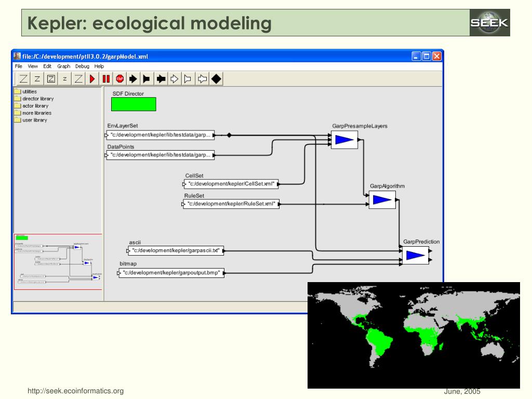Add a new output port (solid black flag icon)
The width and height of the screenshot is (532, 399).
click(147, 79)
